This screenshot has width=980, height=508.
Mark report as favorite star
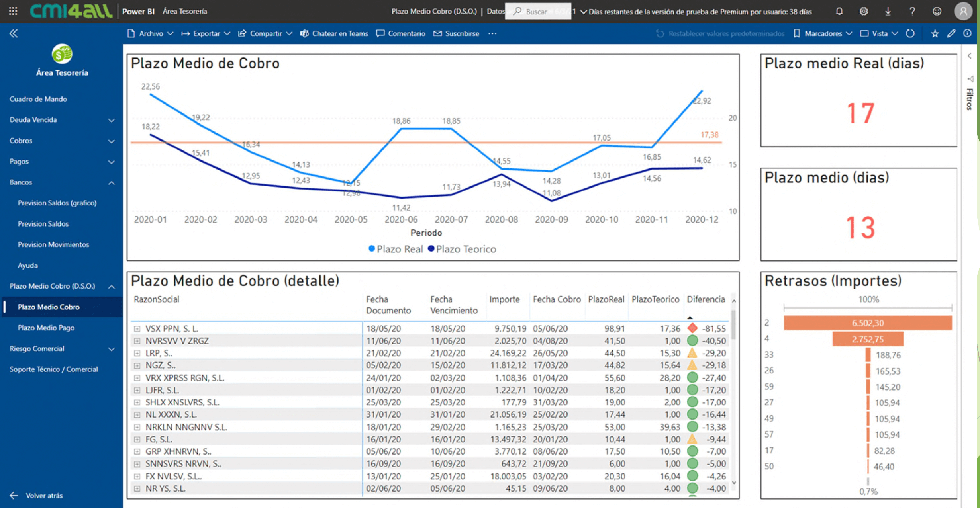pyautogui.click(x=935, y=33)
